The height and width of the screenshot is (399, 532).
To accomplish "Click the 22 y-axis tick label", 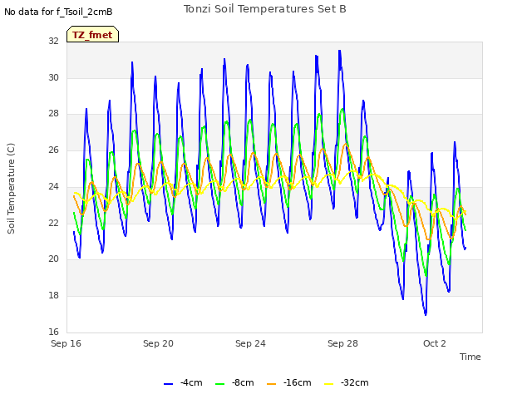I will (x=53, y=223).
